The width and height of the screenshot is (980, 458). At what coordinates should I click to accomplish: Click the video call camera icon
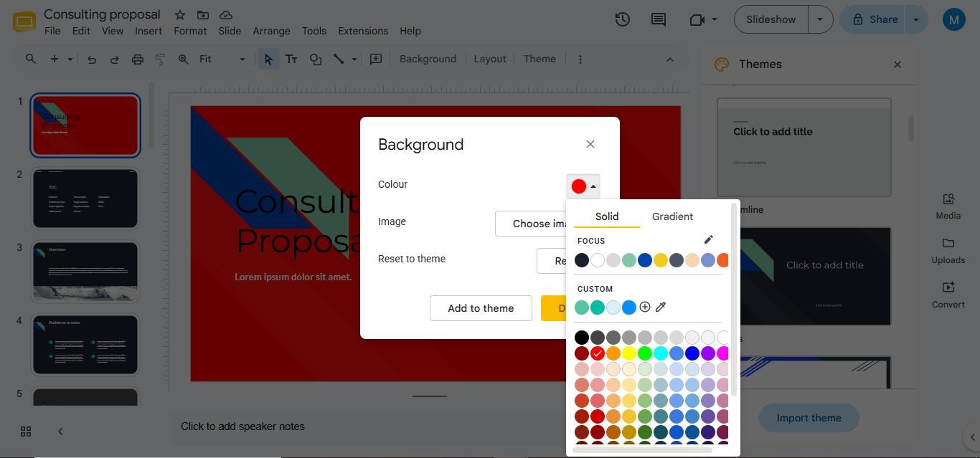(697, 20)
